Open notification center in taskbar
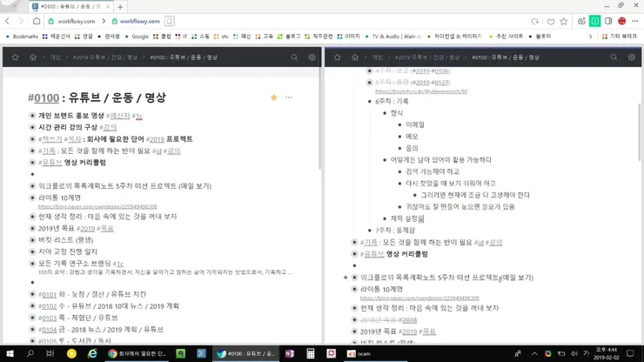Viewport: 644px width, 362px height. click(x=630, y=353)
